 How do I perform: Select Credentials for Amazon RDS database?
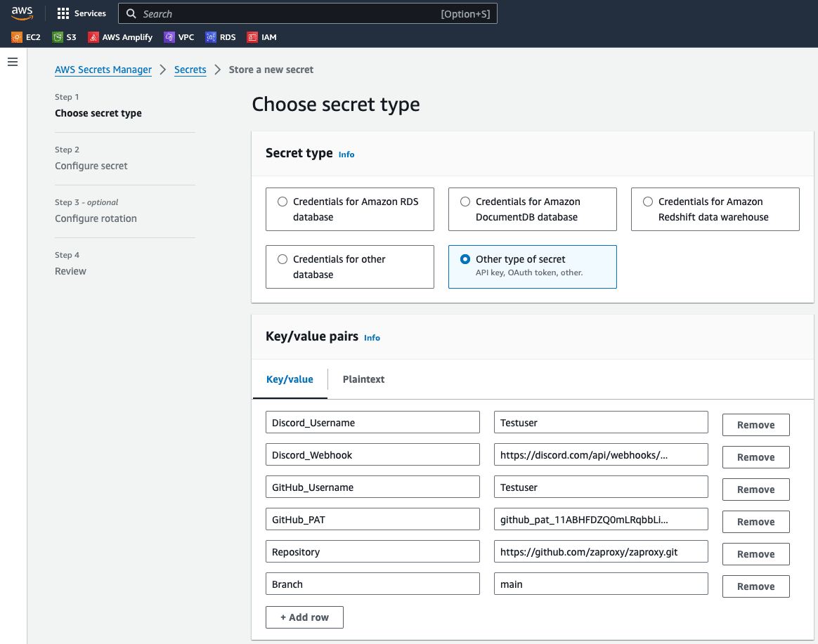[x=349, y=209]
